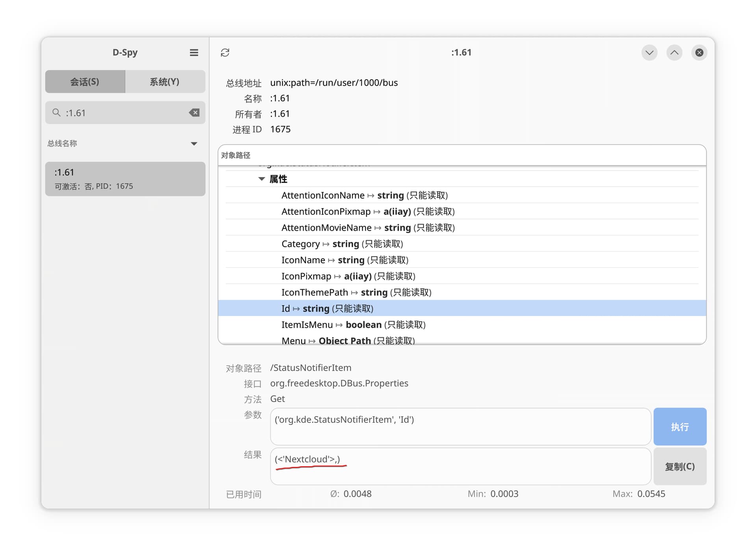The height and width of the screenshot is (554, 756).
Task: Click the :1.61 window title
Action: point(461,52)
